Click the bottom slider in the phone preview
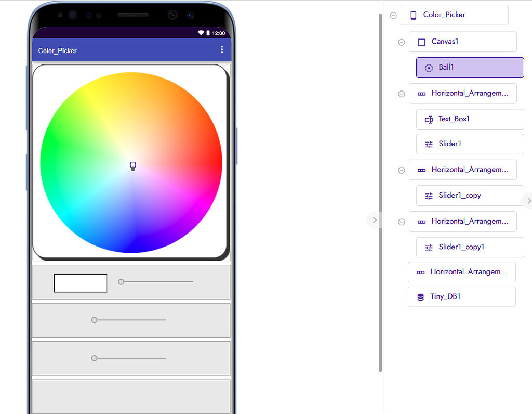 (x=94, y=358)
